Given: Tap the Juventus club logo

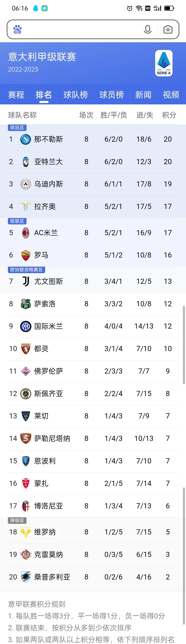Looking at the screenshot, I should tap(25, 281).
